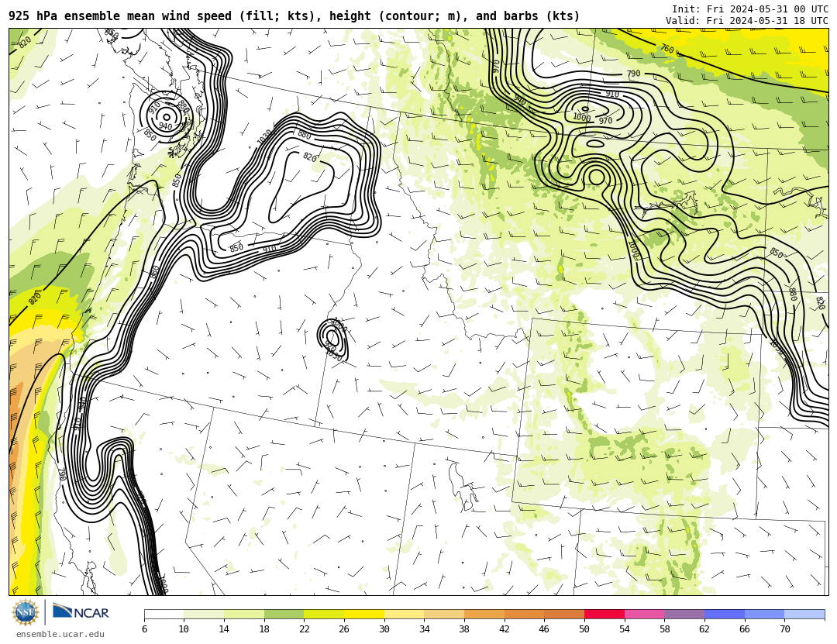
Task: Click the colorbar tick label 66
Action: point(744,629)
